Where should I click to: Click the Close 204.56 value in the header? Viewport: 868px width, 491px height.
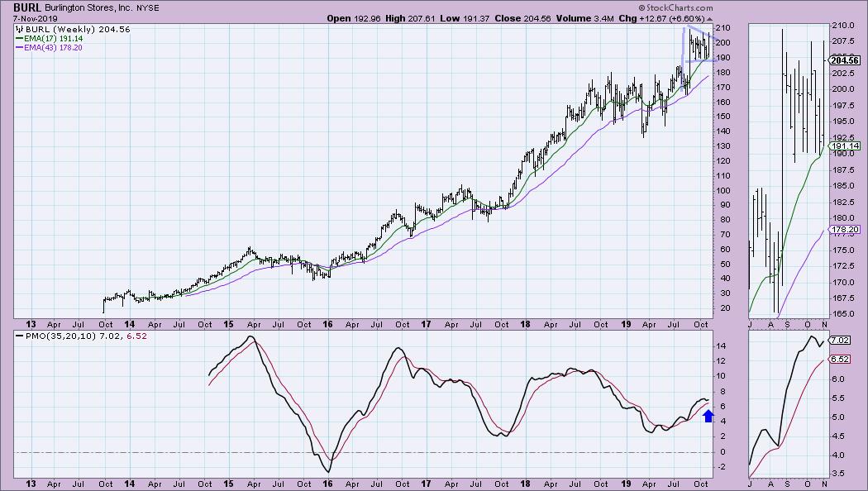pyautogui.click(x=522, y=18)
